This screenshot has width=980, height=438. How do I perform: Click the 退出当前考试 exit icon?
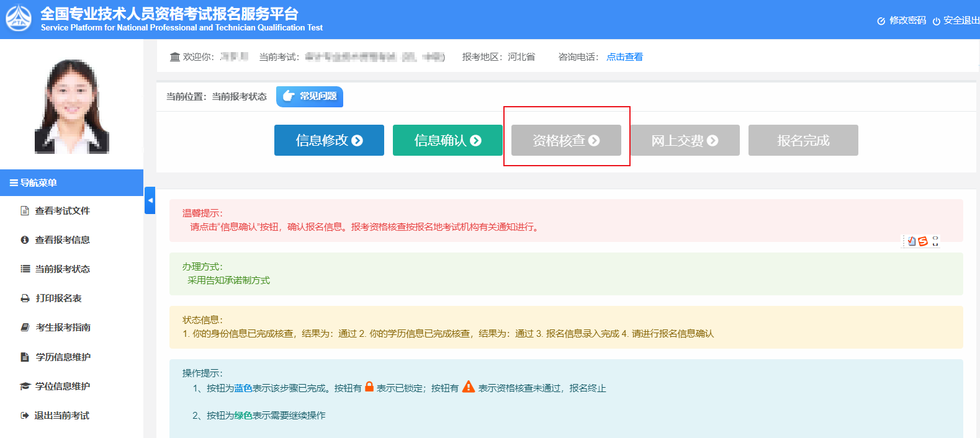pyautogui.click(x=25, y=416)
